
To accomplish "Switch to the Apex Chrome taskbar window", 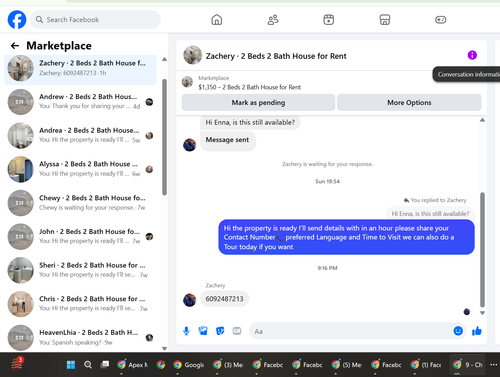I will [x=133, y=365].
